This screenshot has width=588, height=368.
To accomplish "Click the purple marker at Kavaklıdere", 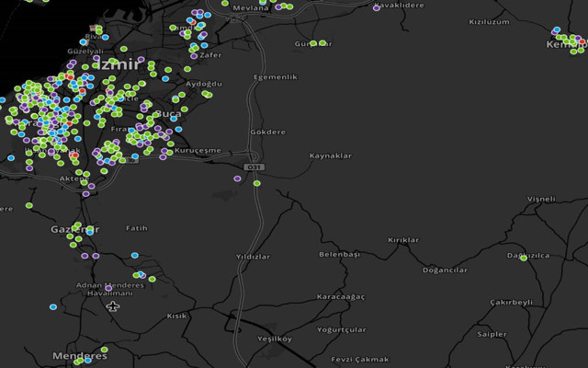I will point(377,8).
